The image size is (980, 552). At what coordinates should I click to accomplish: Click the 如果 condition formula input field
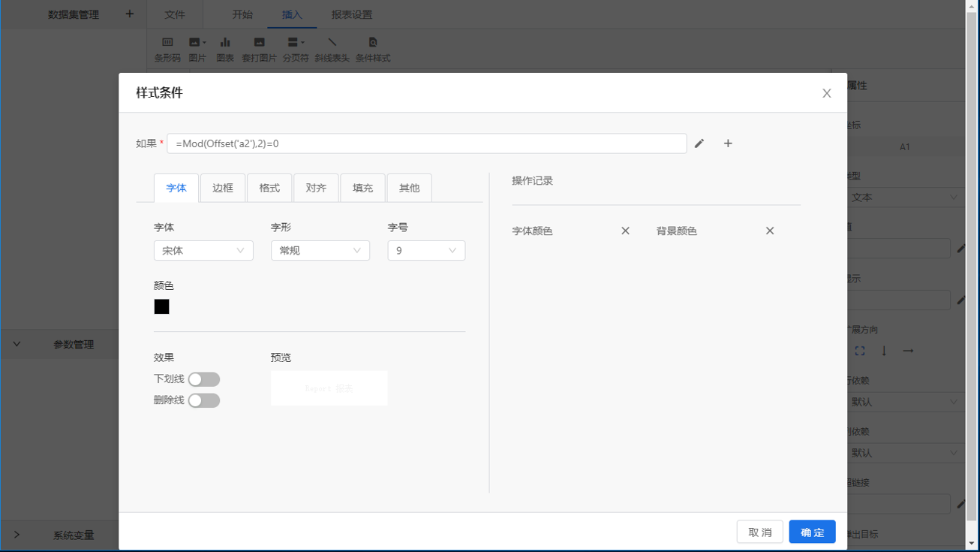(x=427, y=143)
